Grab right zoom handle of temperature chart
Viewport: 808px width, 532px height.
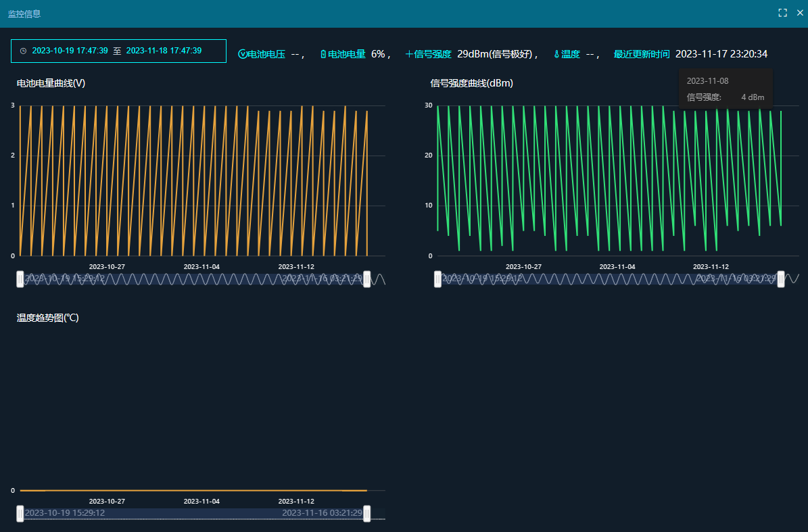click(x=367, y=514)
